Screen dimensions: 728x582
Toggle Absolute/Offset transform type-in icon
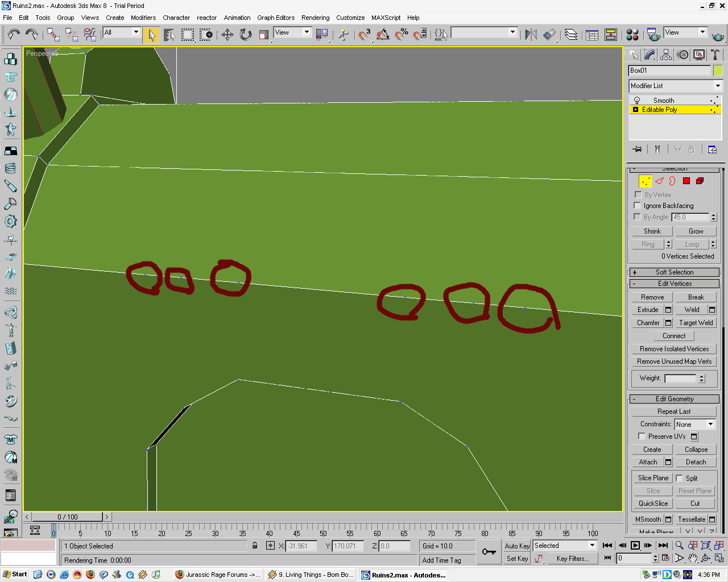pyautogui.click(x=270, y=546)
